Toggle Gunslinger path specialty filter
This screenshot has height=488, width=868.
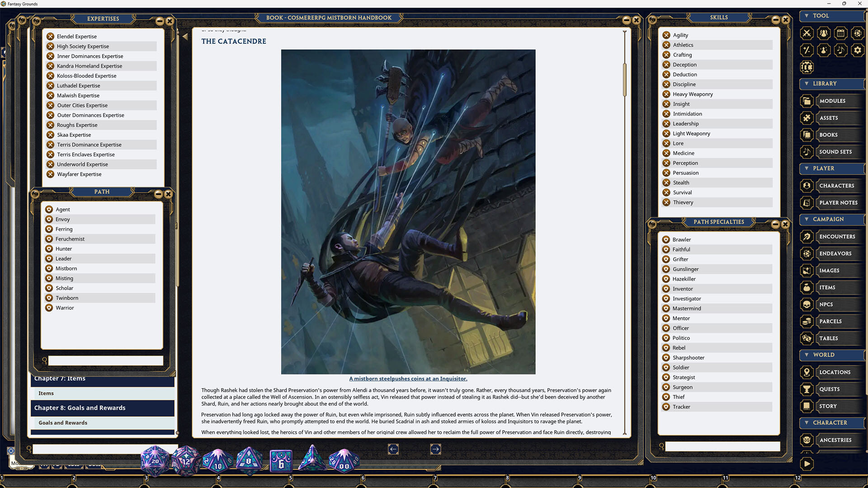pos(717,269)
